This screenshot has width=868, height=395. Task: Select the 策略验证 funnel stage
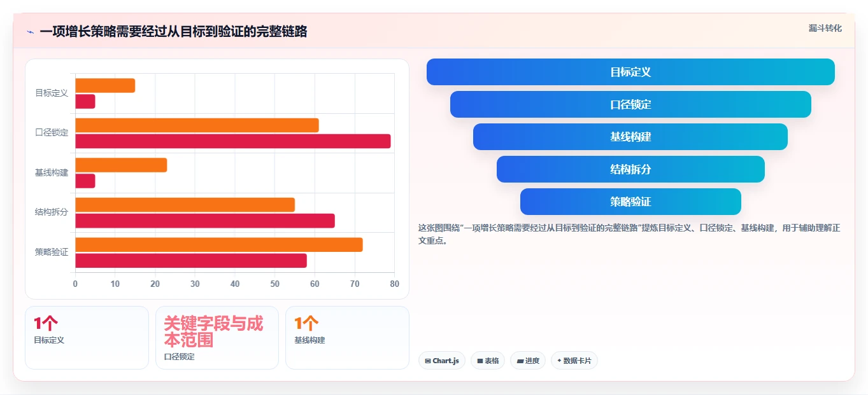coord(630,202)
